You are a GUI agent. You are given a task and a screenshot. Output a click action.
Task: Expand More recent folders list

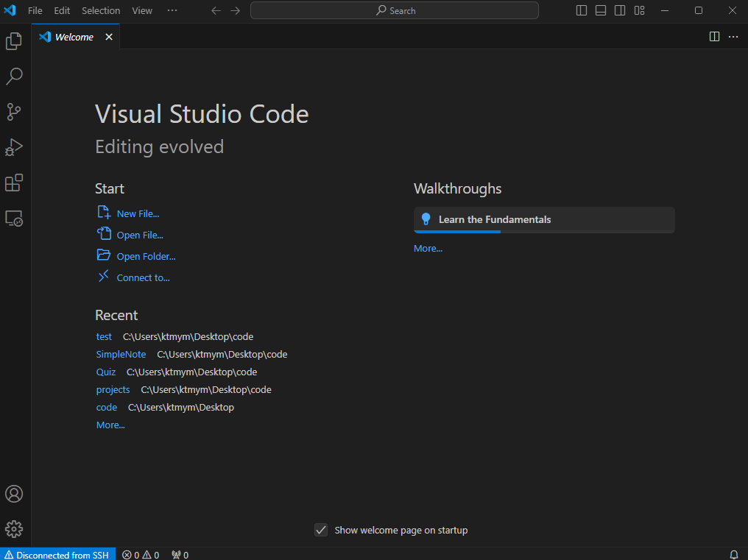[x=110, y=425]
